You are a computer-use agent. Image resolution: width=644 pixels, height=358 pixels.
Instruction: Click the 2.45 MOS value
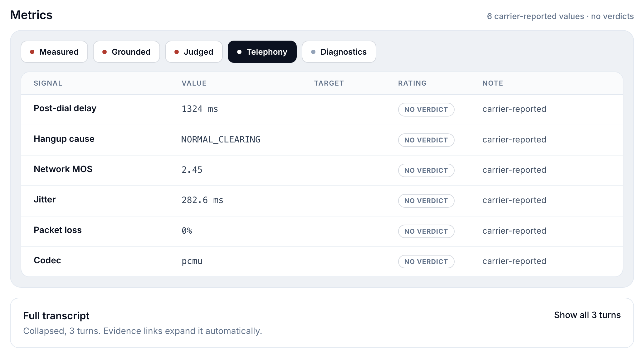pos(192,170)
